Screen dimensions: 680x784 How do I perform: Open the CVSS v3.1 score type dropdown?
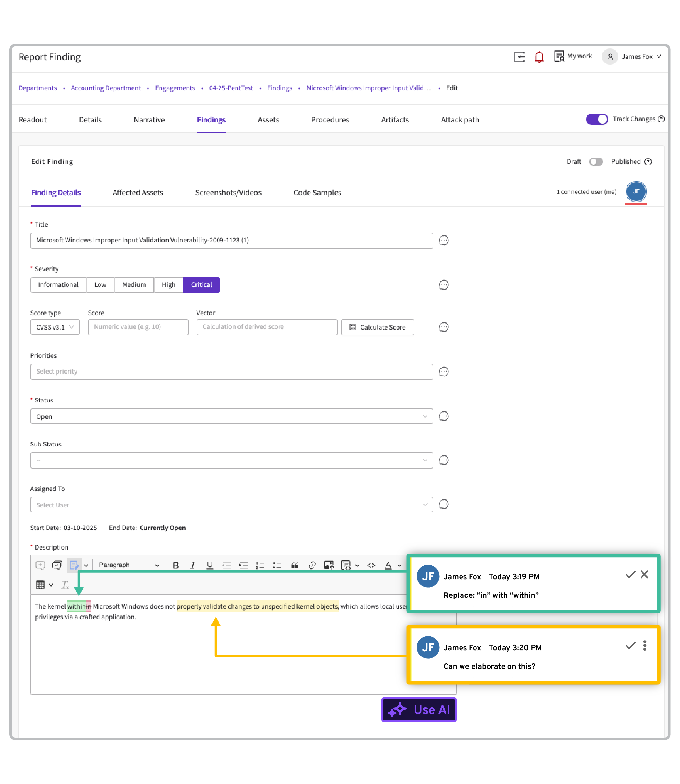tap(55, 327)
